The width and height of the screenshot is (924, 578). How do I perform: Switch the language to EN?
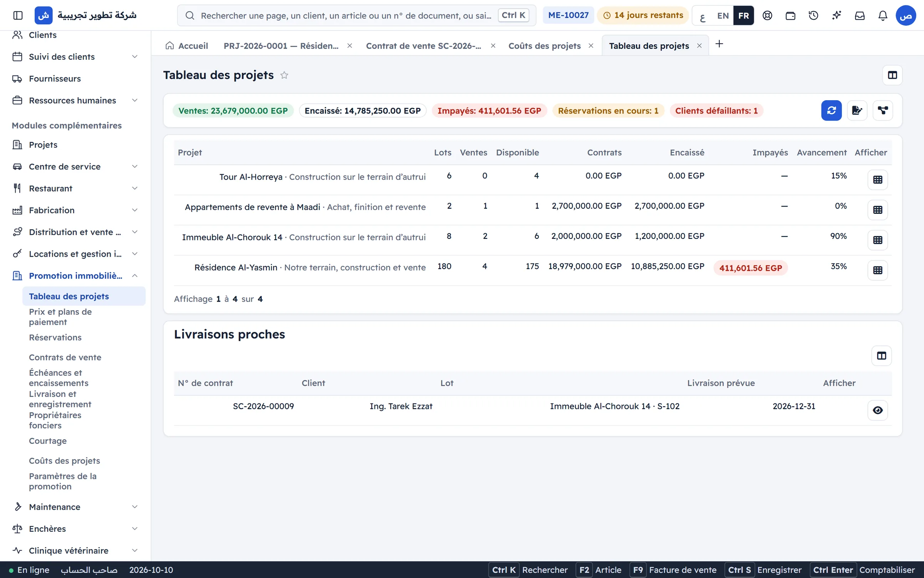(x=723, y=15)
